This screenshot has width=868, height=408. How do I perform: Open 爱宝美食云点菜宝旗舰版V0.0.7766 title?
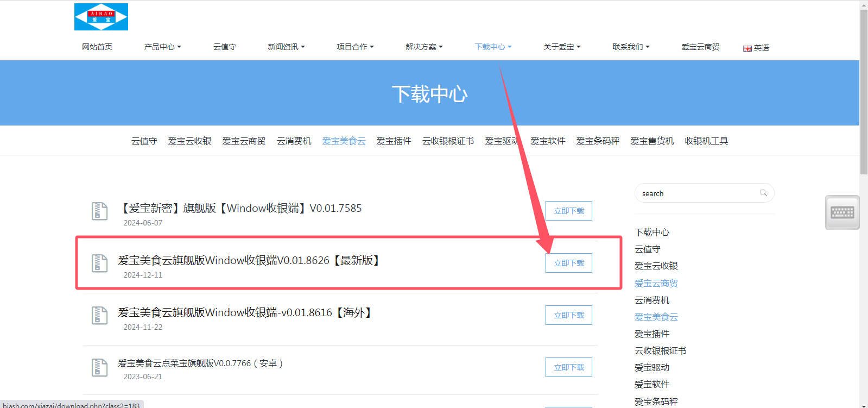[200, 363]
